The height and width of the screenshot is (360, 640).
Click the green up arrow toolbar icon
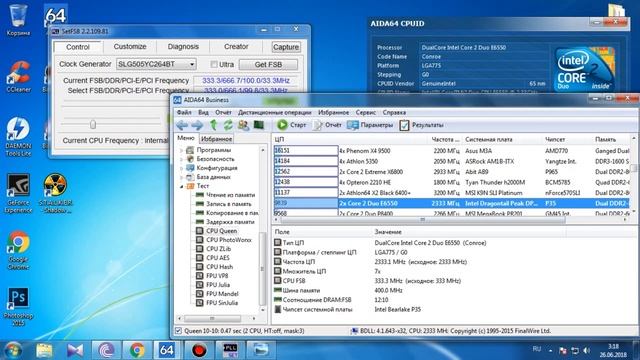click(x=213, y=125)
